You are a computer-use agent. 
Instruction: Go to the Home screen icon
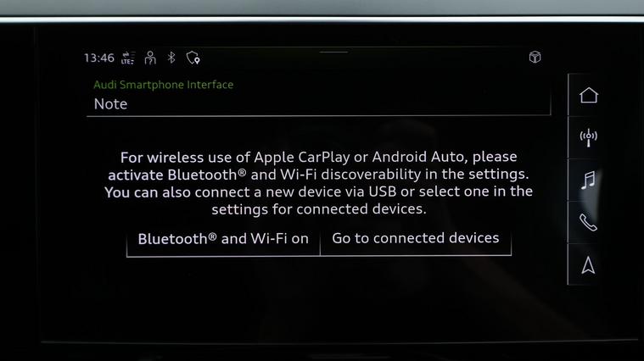coord(589,95)
